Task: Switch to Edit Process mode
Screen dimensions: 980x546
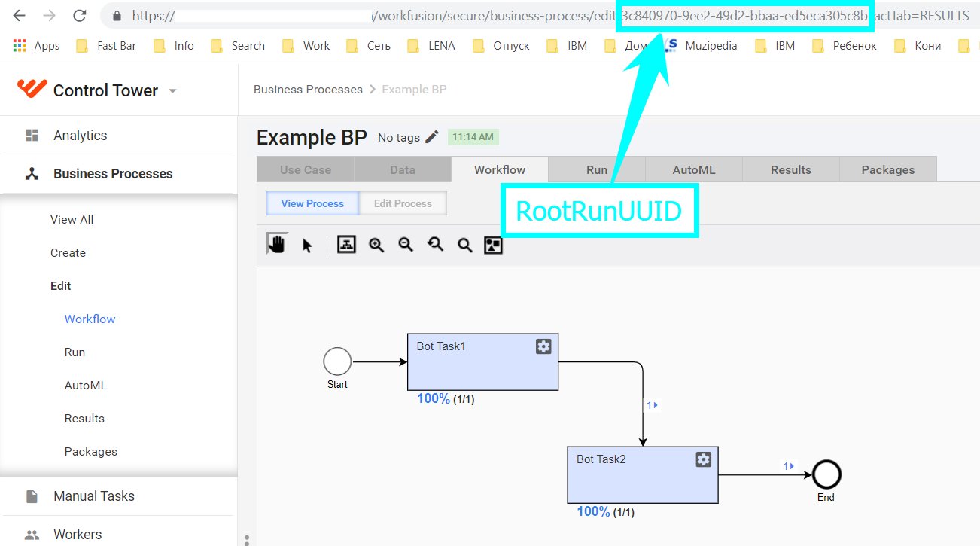Action: (x=403, y=203)
